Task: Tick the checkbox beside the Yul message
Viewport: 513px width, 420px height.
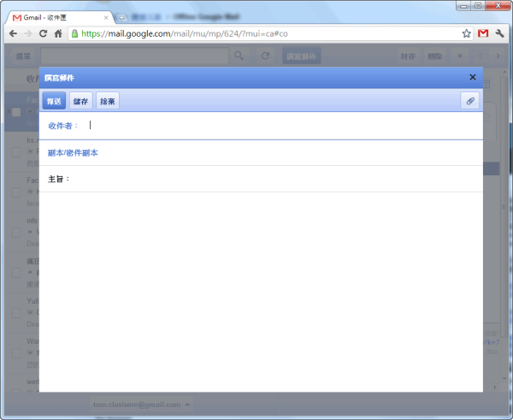Action: [16, 313]
